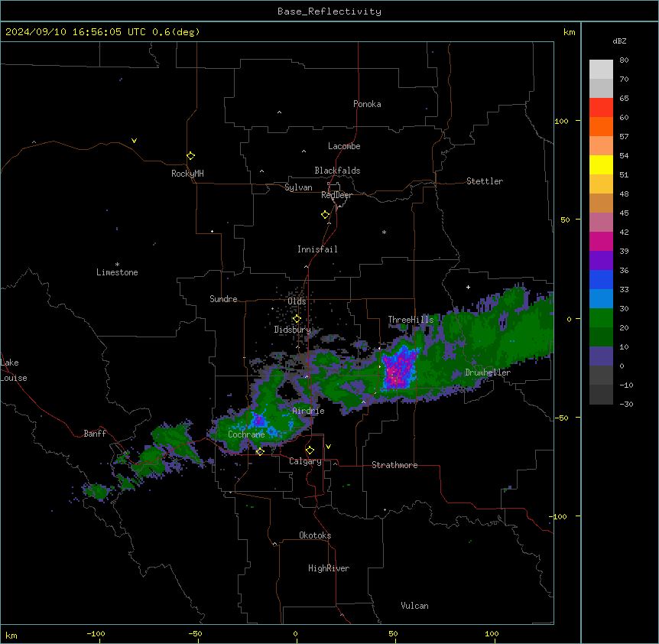Click the Olds town label
This screenshot has height=644, width=659.
pyautogui.click(x=297, y=301)
